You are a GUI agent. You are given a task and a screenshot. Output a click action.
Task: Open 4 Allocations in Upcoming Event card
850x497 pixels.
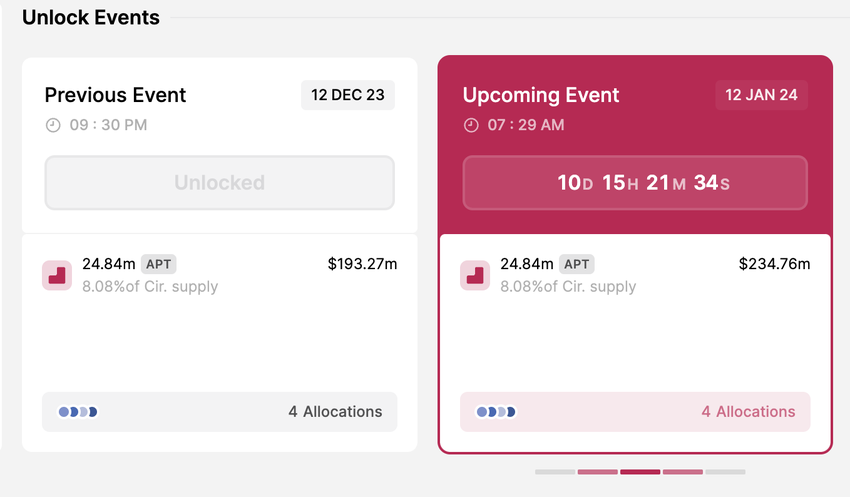[x=748, y=411]
